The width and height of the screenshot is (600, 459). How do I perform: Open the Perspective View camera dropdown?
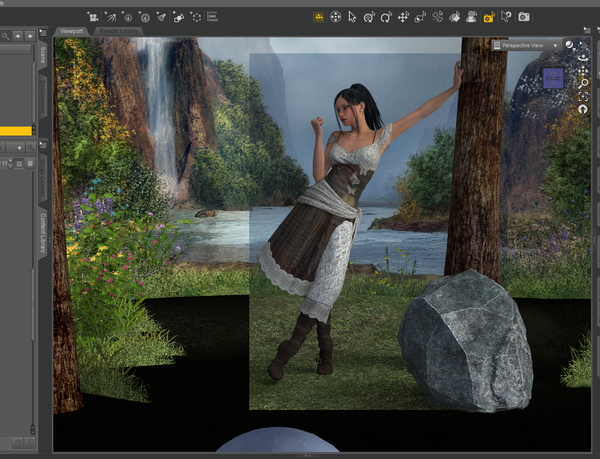[x=527, y=45]
